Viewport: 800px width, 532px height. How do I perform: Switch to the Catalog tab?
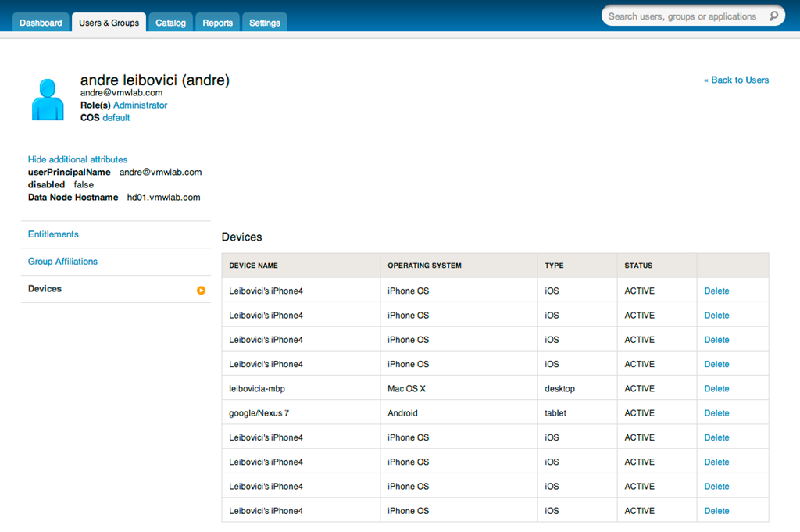170,23
